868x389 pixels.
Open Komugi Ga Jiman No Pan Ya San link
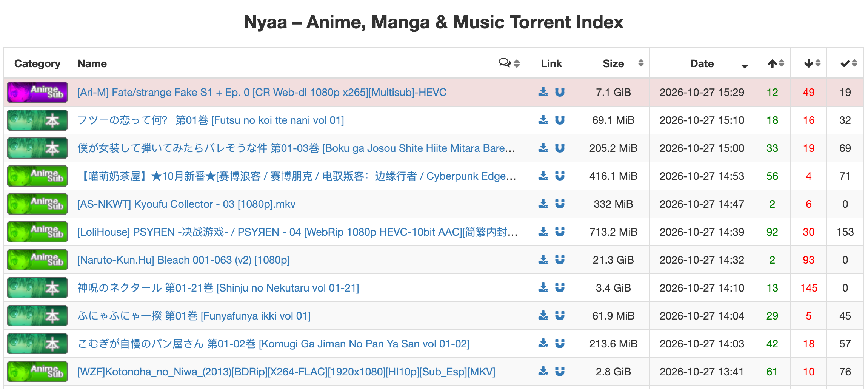coord(273,344)
